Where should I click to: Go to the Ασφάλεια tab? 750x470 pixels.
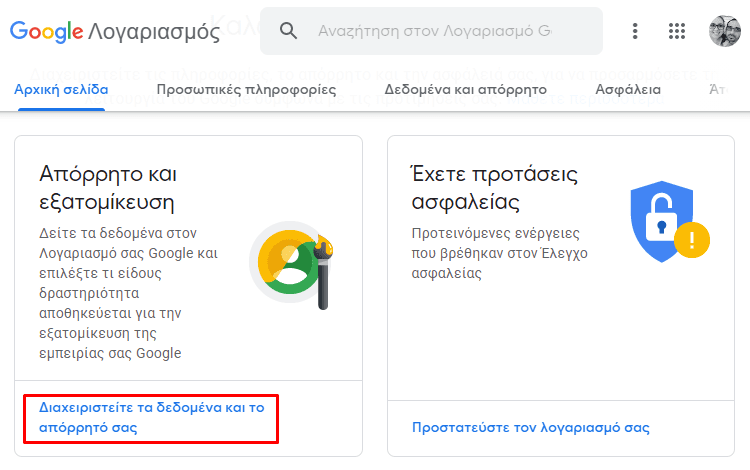[628, 89]
